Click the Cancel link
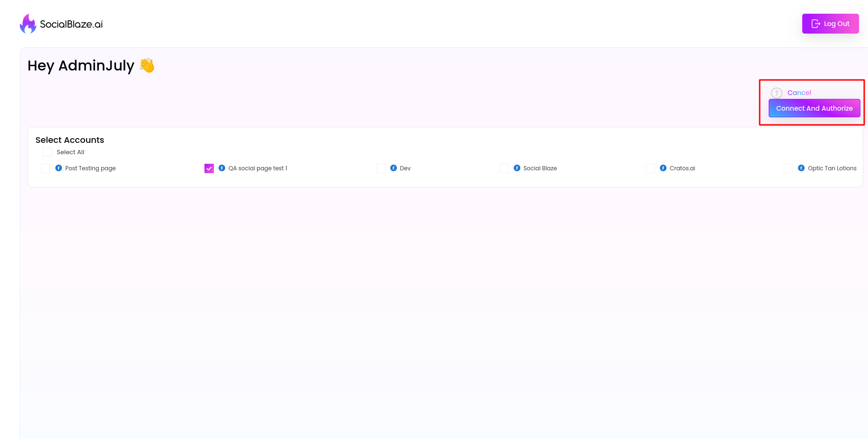The image size is (868, 439). pyautogui.click(x=799, y=93)
